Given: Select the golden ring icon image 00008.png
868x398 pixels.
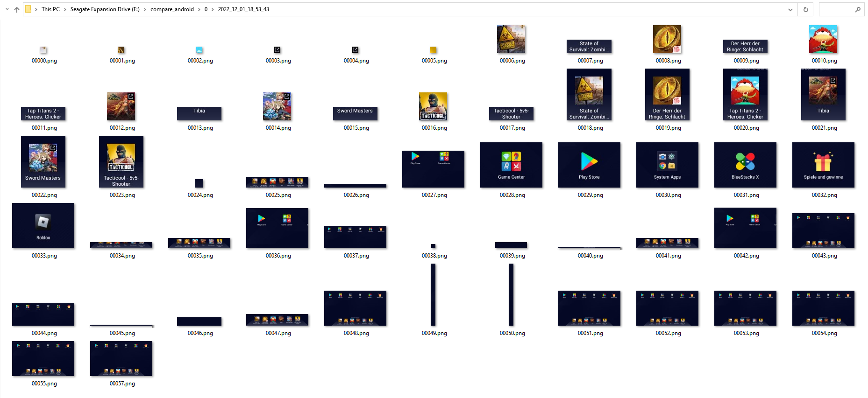Looking at the screenshot, I should [667, 39].
